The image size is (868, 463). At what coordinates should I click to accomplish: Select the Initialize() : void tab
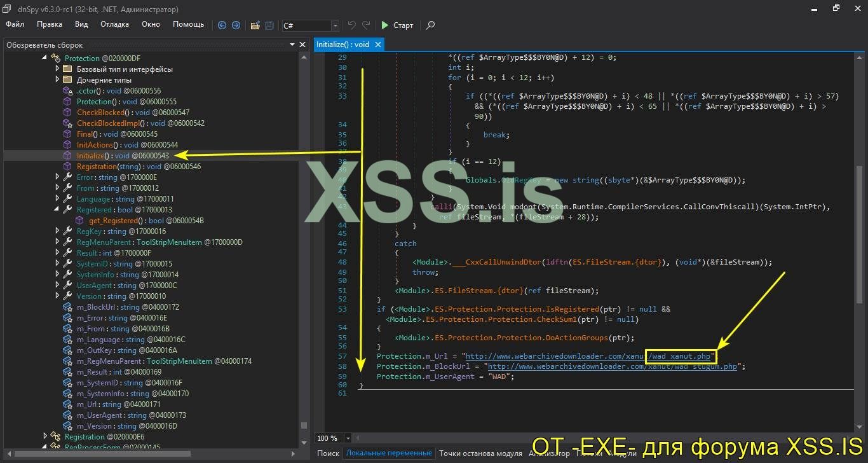click(342, 45)
